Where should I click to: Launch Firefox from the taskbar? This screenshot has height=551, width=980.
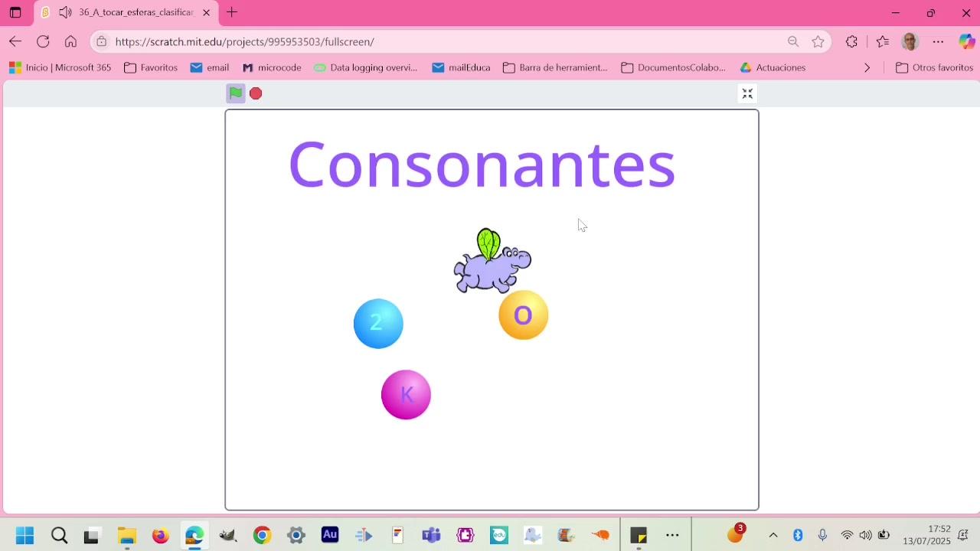160,535
